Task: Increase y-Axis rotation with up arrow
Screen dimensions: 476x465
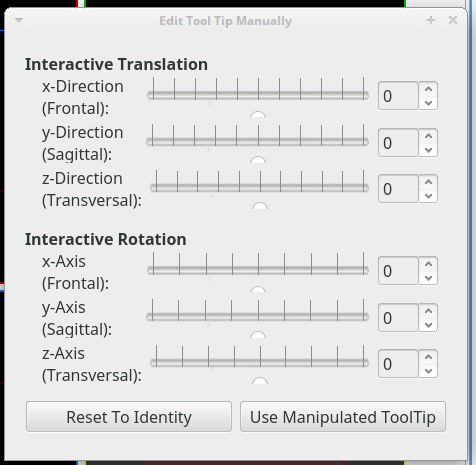Action: coord(428,311)
